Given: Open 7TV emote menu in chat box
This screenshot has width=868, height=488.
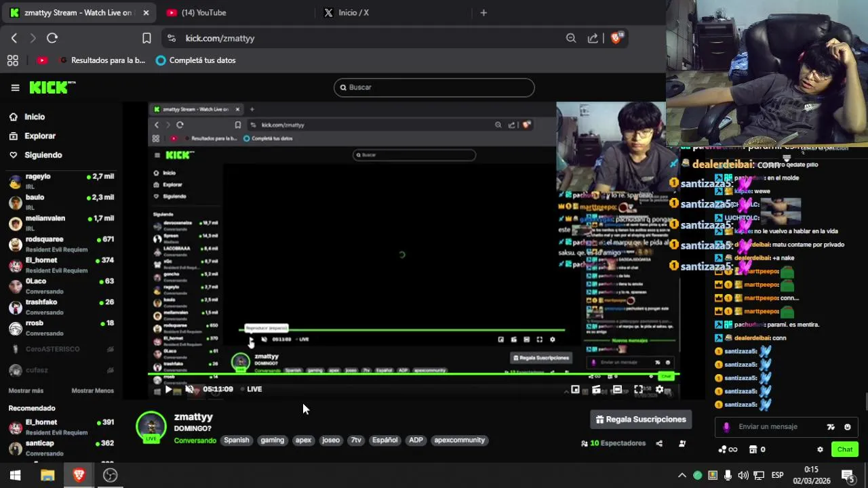Looking at the screenshot, I should (x=831, y=427).
